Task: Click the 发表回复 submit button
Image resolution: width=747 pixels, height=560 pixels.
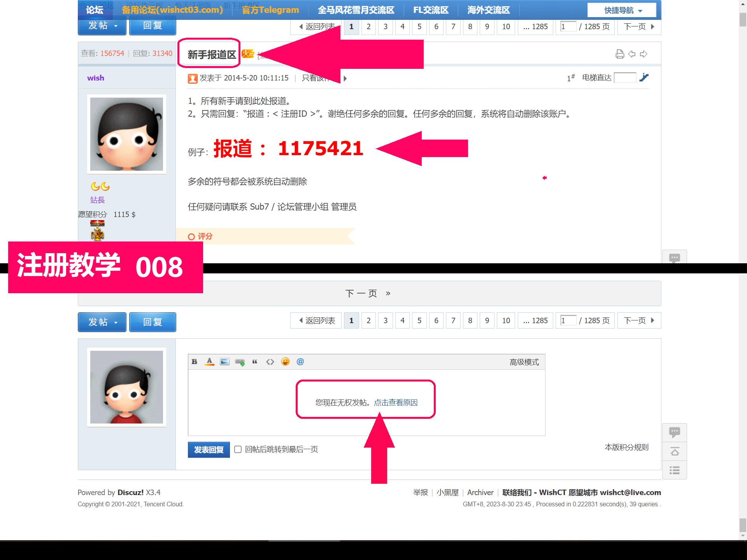Action: 209,450
